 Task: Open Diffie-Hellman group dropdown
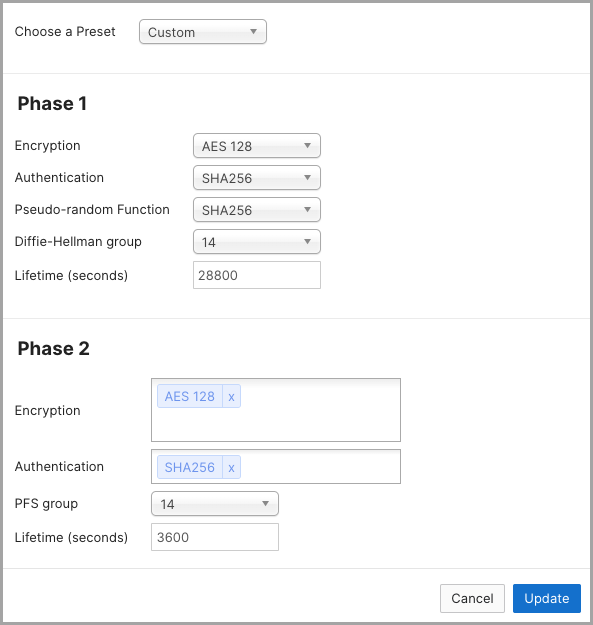coord(257,242)
